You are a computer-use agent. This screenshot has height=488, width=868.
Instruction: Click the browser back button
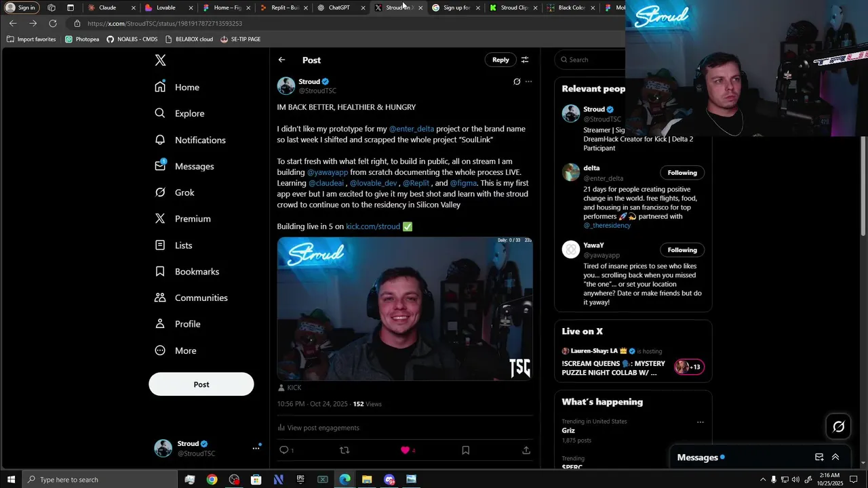(13, 23)
